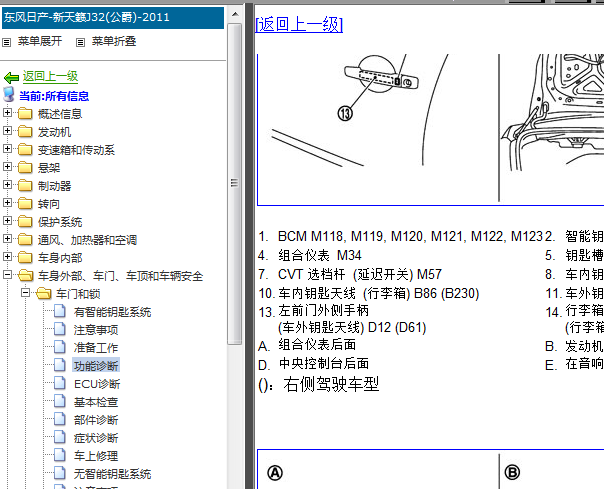The width and height of the screenshot is (604, 489).
Task: Click the text '4. 组合仪表 M34'
Action: point(310,255)
